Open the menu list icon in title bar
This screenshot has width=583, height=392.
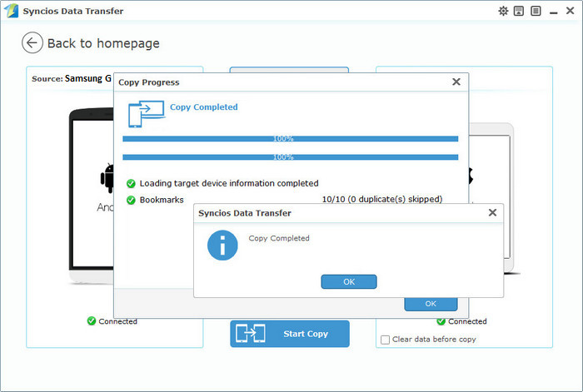tap(536, 11)
